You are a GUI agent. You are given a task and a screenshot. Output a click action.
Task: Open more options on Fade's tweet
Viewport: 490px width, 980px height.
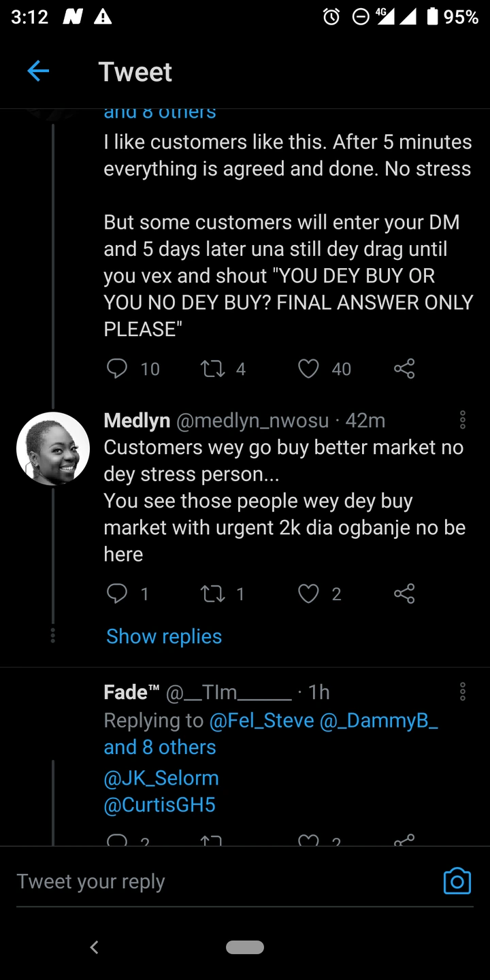click(x=463, y=692)
